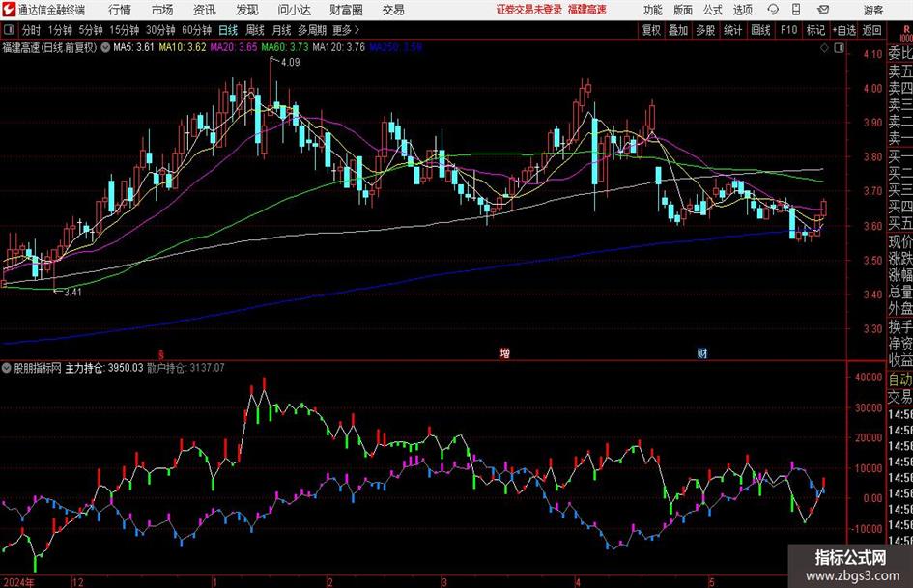Screen dimensions: 913x588
Task: Click the 2024年 date axis label
Action: tap(18, 581)
